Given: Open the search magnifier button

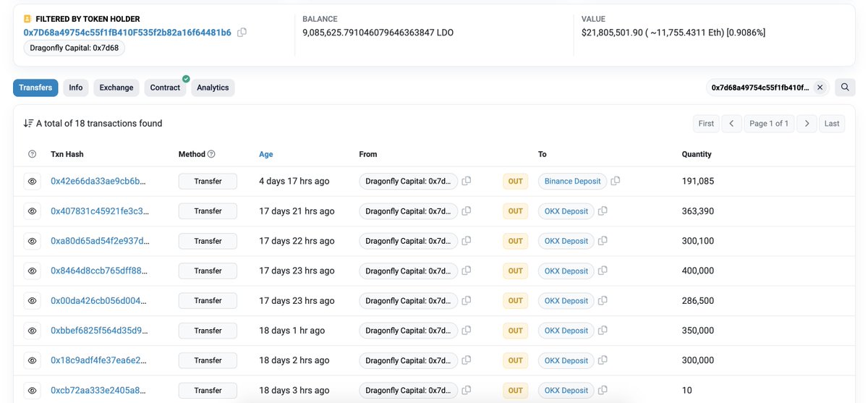Looking at the screenshot, I should point(844,88).
